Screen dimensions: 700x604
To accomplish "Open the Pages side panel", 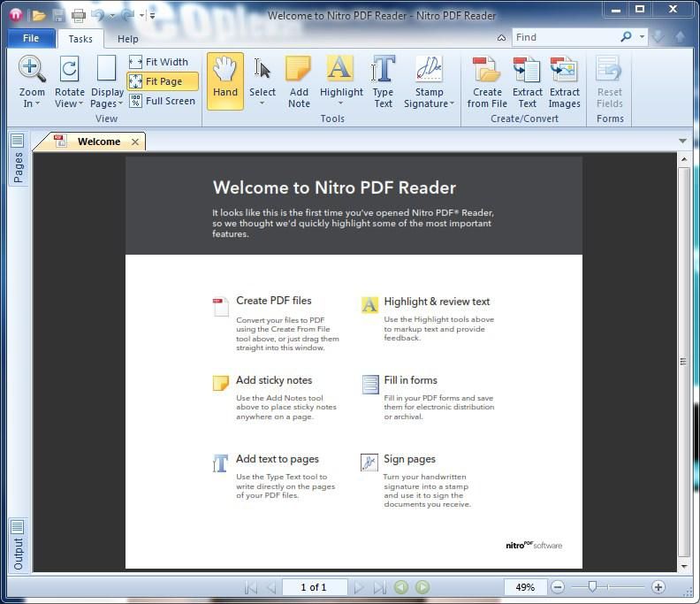I will click(18, 158).
